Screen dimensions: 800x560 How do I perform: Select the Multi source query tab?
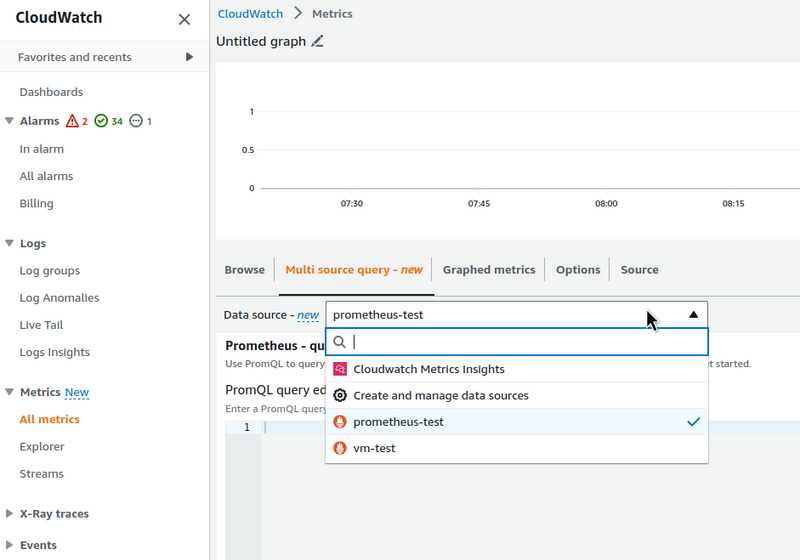[354, 270]
